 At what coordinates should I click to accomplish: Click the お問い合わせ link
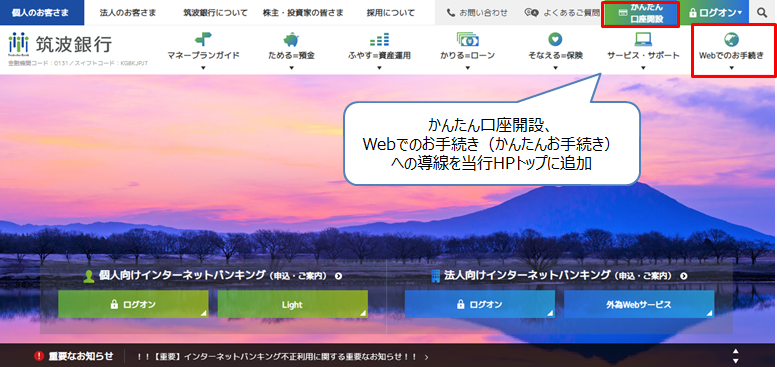click(477, 13)
